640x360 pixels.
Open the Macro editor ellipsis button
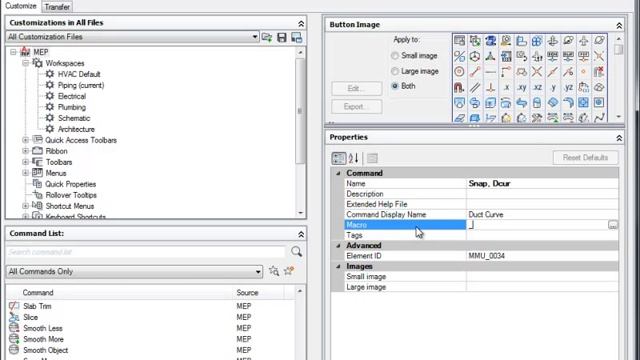pyautogui.click(x=613, y=225)
